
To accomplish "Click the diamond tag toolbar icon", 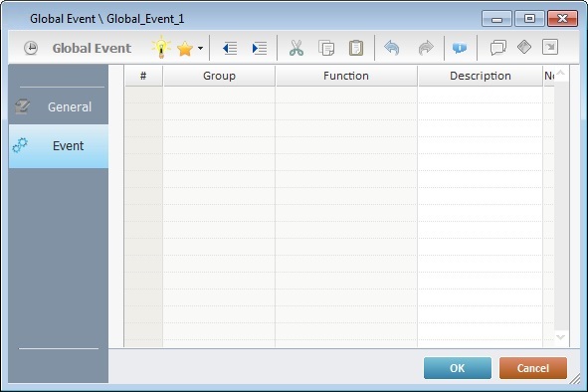I will (x=524, y=47).
